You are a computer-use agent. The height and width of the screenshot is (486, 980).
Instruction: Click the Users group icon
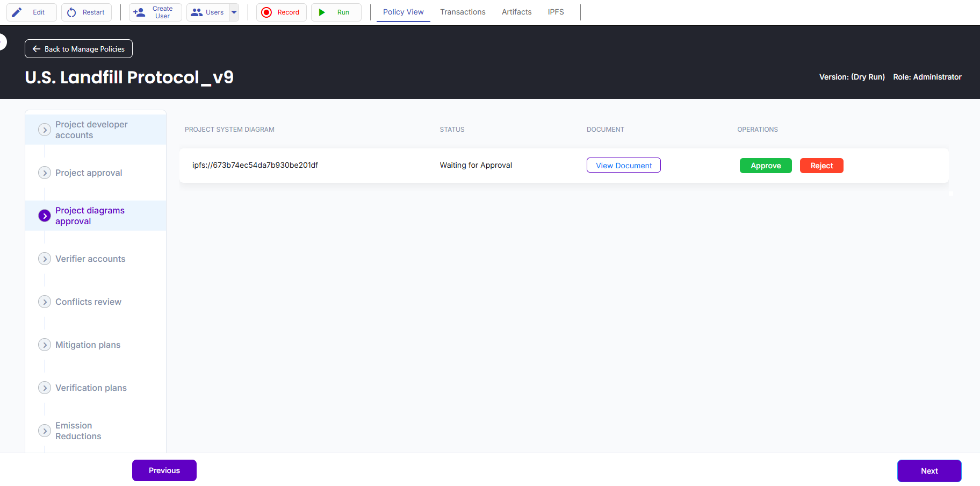197,12
